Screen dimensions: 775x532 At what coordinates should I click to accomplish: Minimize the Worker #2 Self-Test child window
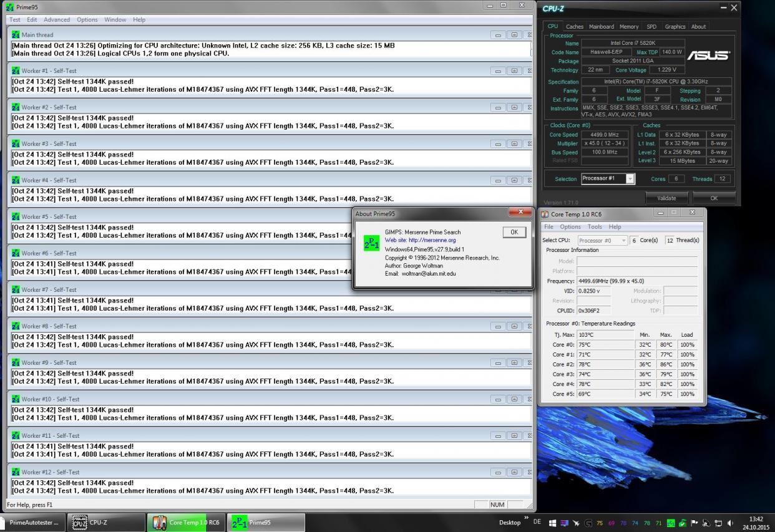pyautogui.click(x=498, y=107)
